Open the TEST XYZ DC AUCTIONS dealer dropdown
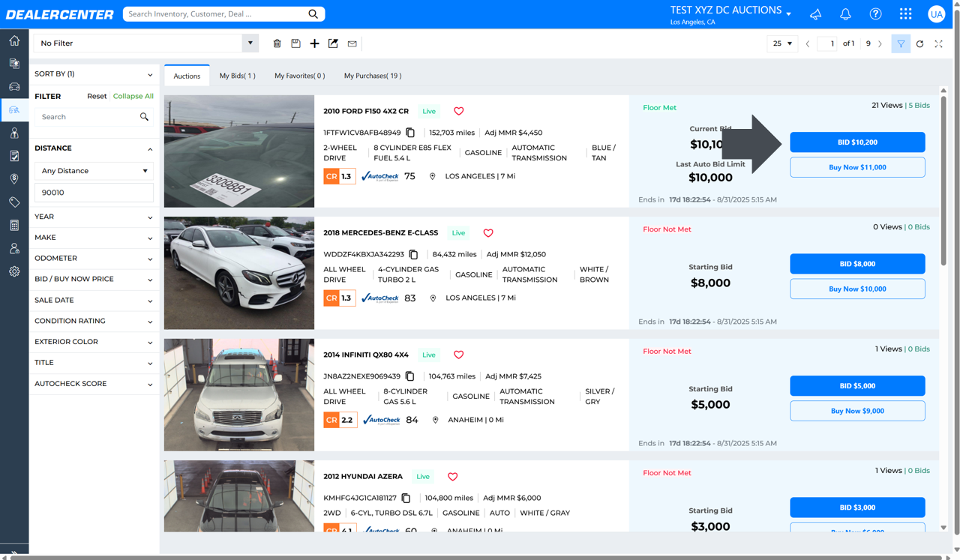 point(730,11)
